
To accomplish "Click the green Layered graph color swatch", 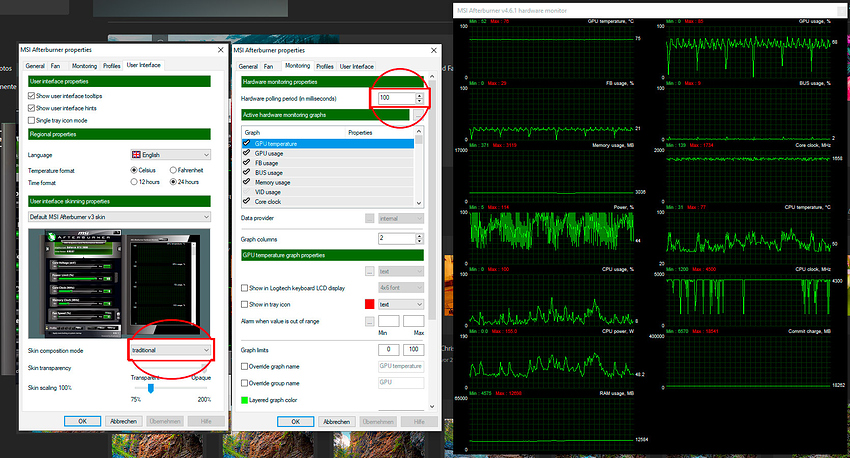I will [244, 400].
